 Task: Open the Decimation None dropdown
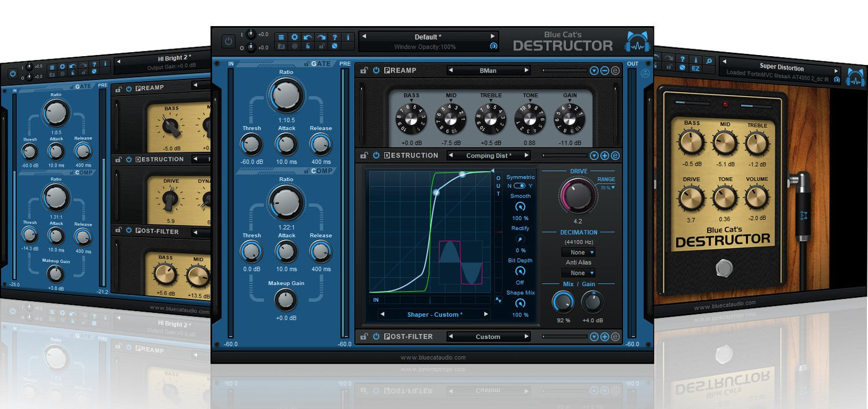click(x=578, y=252)
